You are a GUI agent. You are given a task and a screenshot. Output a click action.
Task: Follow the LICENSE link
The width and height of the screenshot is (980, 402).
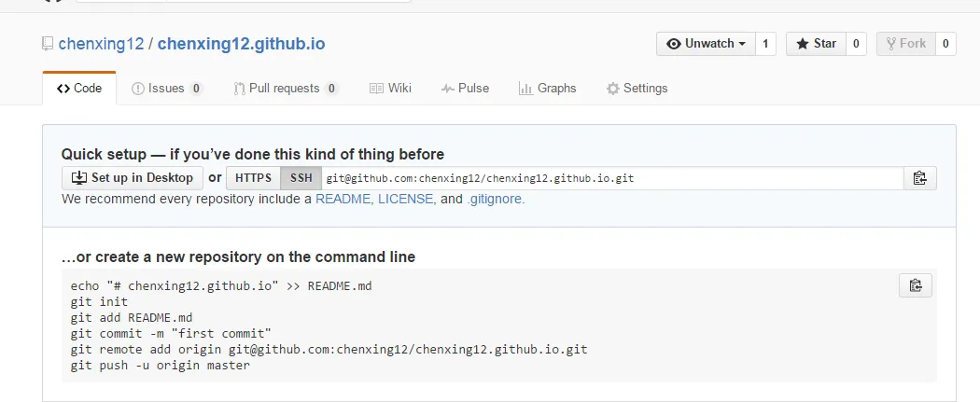405,199
